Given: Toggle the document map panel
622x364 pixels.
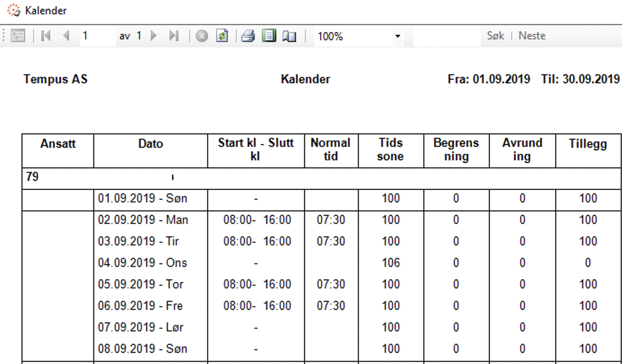Looking at the screenshot, I should (x=19, y=36).
